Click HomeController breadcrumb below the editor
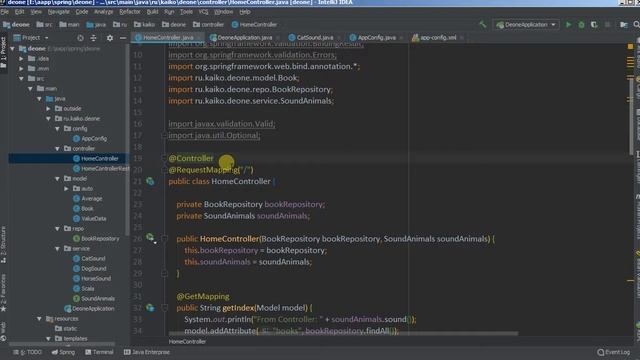640x360 pixels. [187, 342]
